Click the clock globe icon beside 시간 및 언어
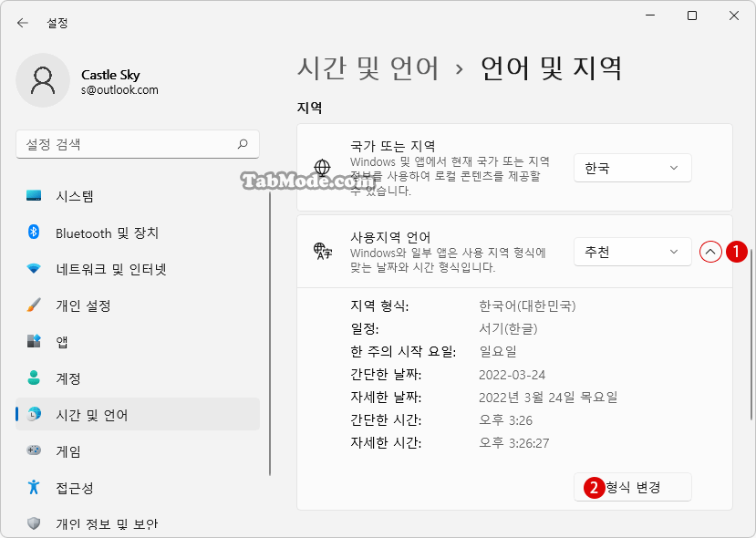 (34, 414)
